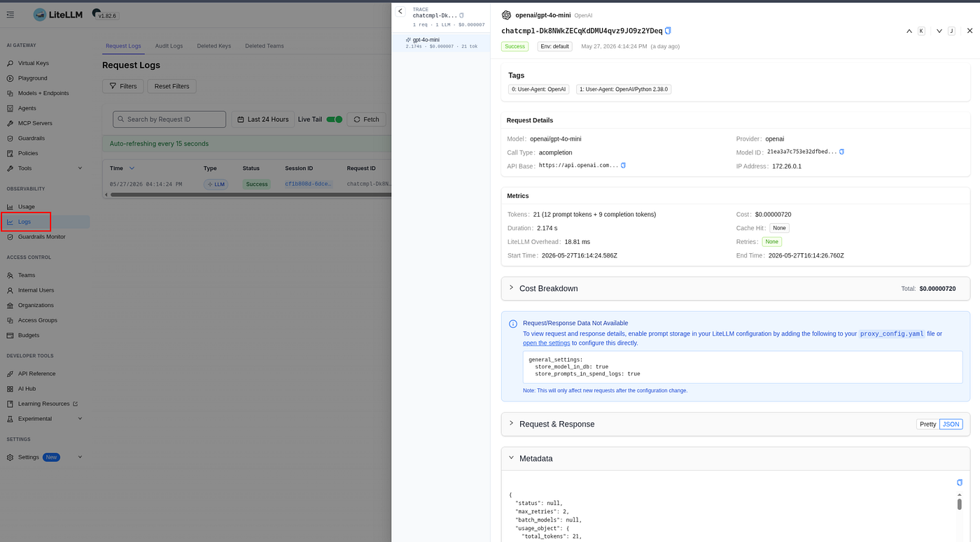Open the Last 24 Hours date range

click(262, 120)
